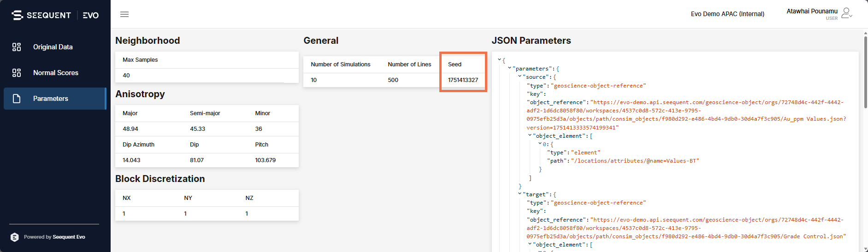Collapse first "object_element" array under source
868x252 pixels.
pos(530,135)
